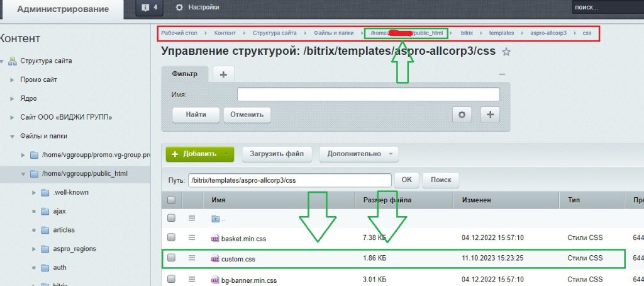Click the Отменить button
The image size is (644, 286).
point(247,115)
